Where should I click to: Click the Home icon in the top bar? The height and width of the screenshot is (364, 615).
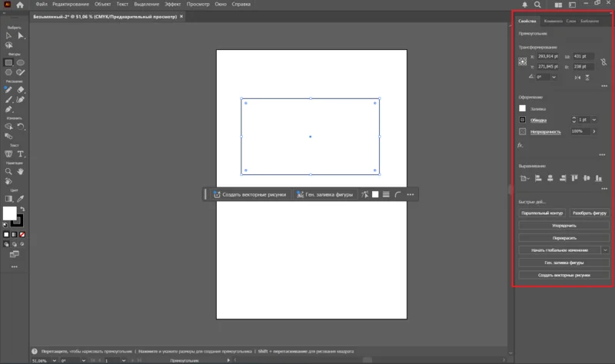click(x=21, y=5)
